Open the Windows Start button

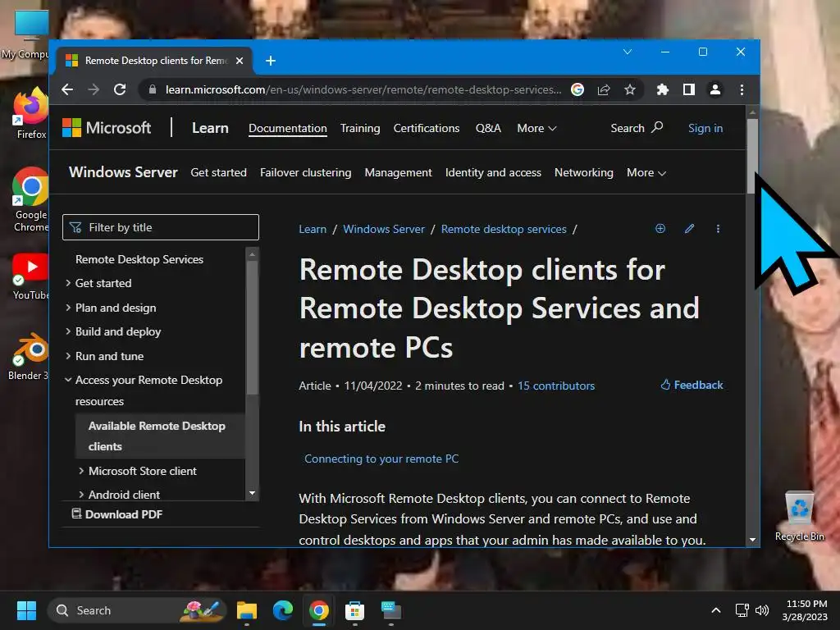tap(26, 610)
